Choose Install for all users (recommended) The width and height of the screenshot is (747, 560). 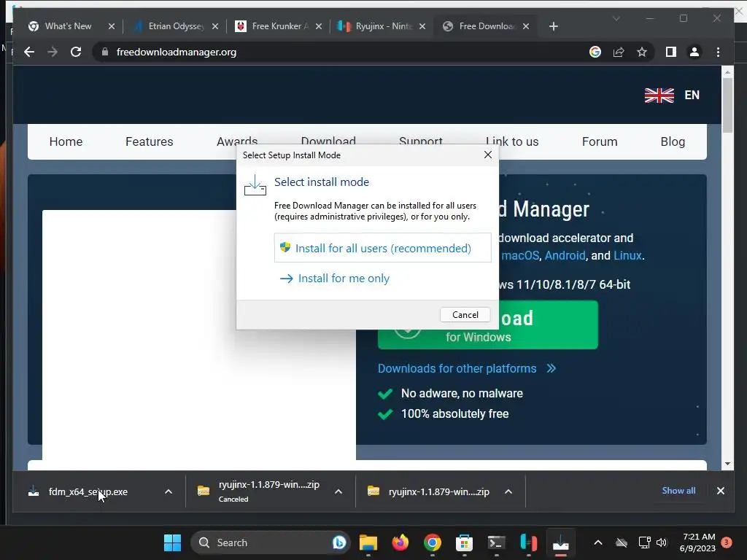coord(382,248)
